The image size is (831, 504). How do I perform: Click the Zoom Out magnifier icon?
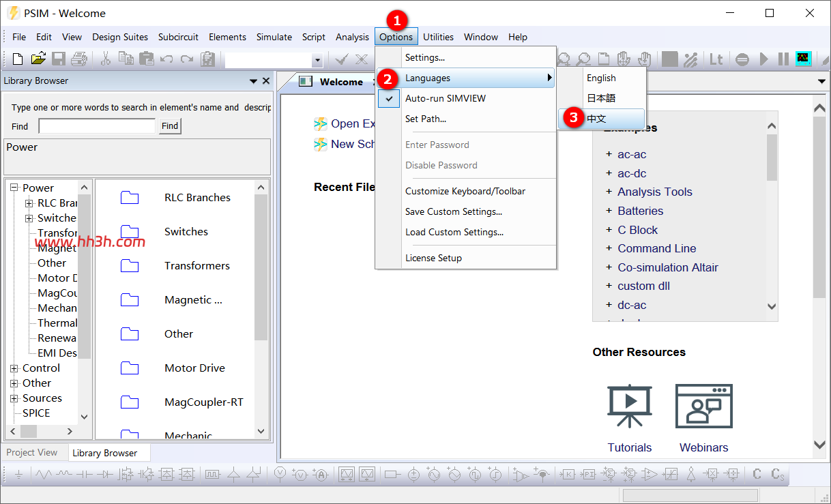pyautogui.click(x=584, y=59)
